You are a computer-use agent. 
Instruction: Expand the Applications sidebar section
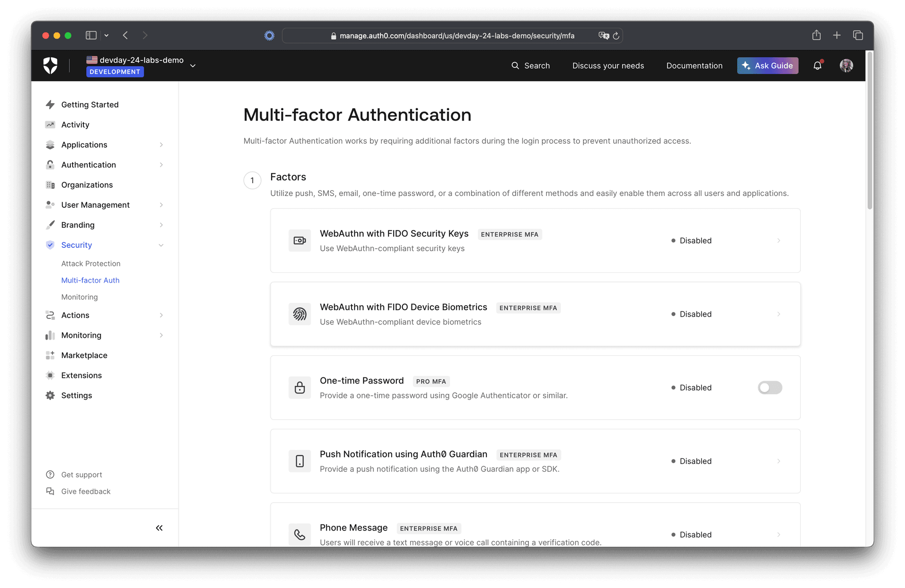[x=162, y=145]
